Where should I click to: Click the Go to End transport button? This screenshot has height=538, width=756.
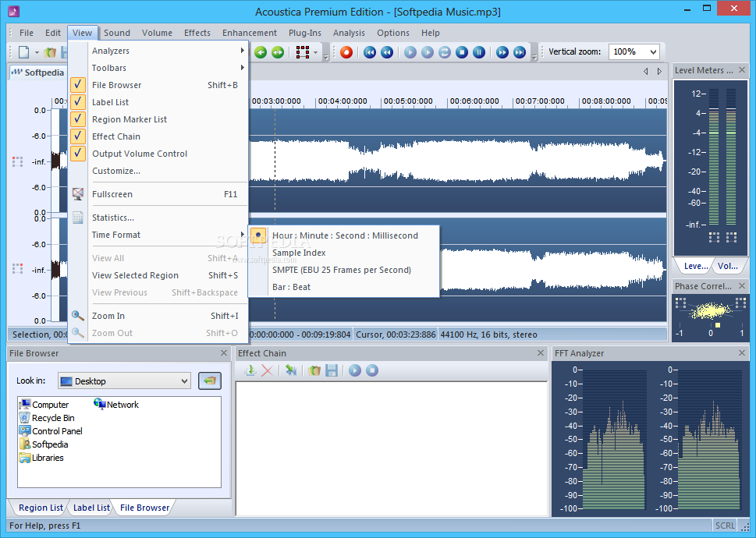(520, 52)
